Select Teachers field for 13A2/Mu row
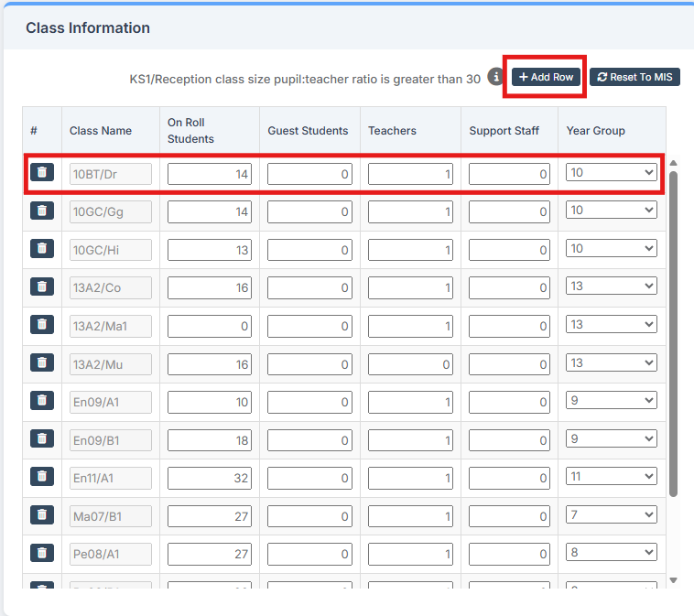 410,364
